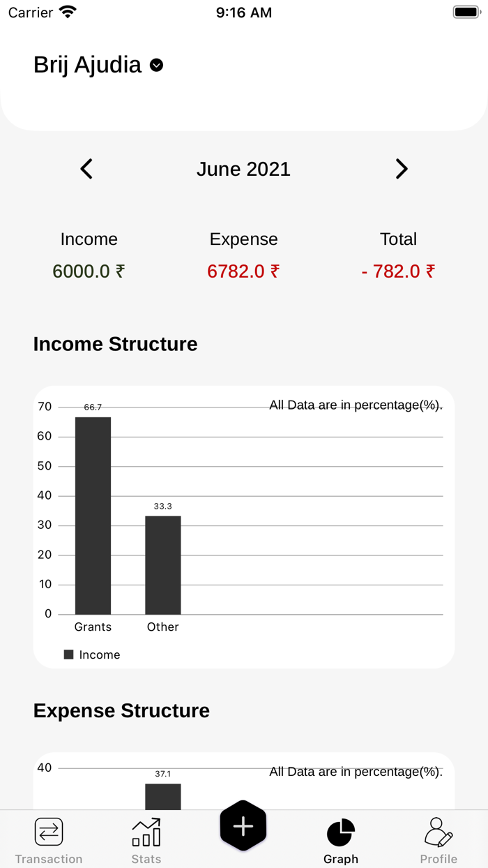The height and width of the screenshot is (868, 488).
Task: Go to previous month using the left chevron
Action: pyautogui.click(x=86, y=169)
